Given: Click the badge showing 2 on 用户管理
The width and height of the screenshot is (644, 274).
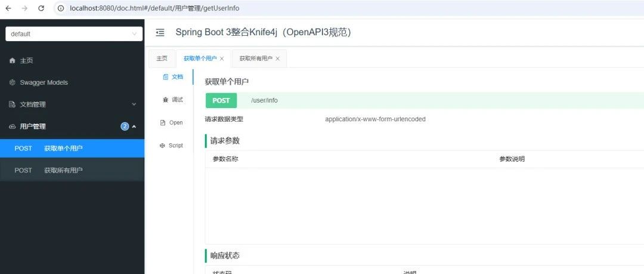Looking at the screenshot, I should [125, 127].
